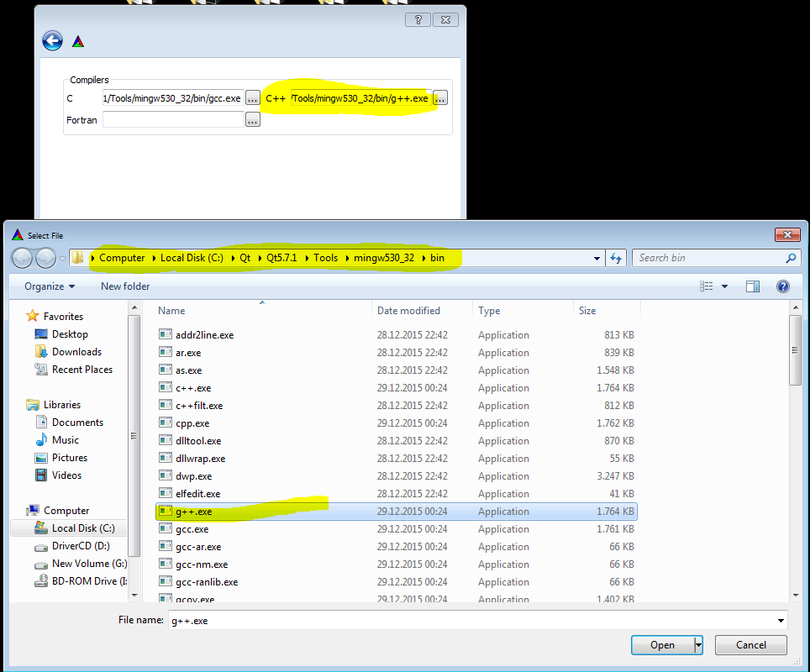Edit the C compiler path field
Viewport: 810px width, 672px height.
(173, 98)
